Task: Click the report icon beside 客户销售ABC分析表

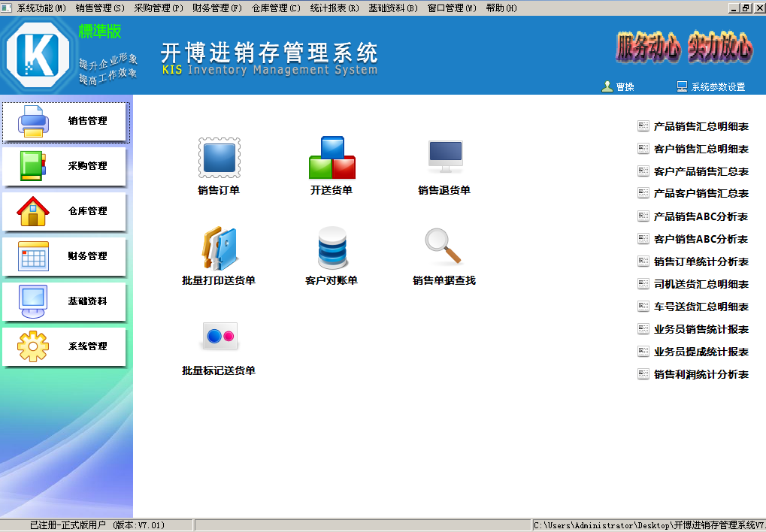Action: [x=643, y=238]
